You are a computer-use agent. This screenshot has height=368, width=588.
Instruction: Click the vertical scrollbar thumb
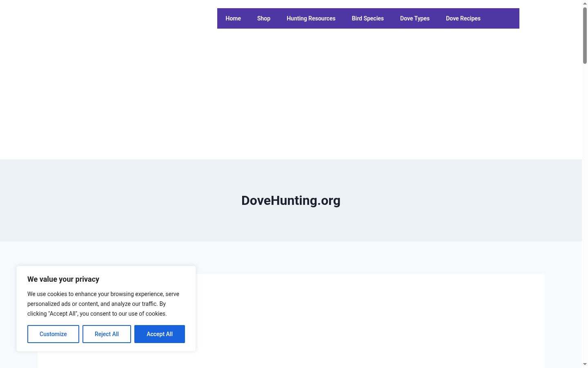(585, 35)
